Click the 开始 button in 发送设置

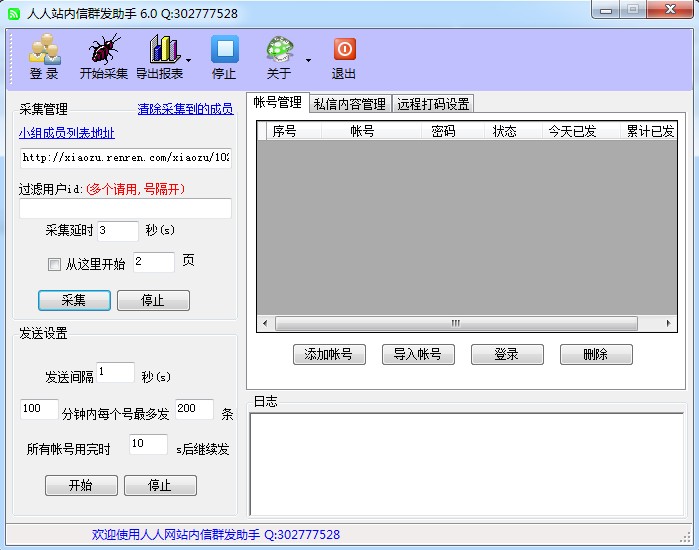[x=81, y=485]
